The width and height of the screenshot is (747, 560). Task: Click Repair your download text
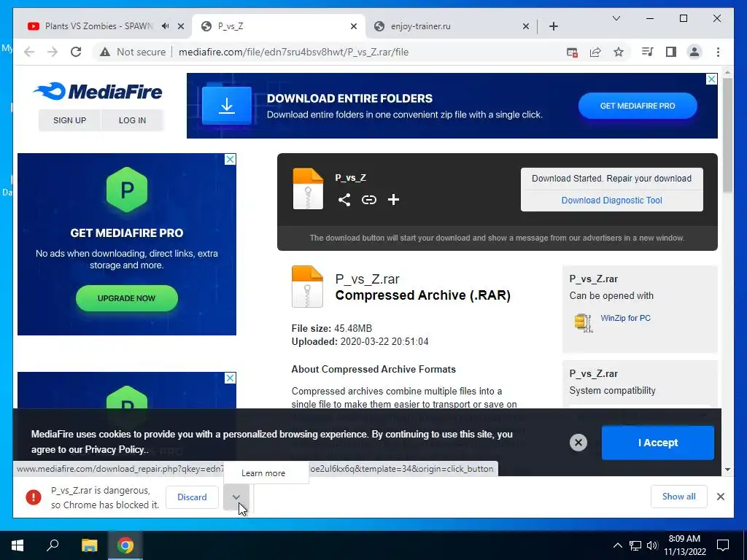pos(649,179)
